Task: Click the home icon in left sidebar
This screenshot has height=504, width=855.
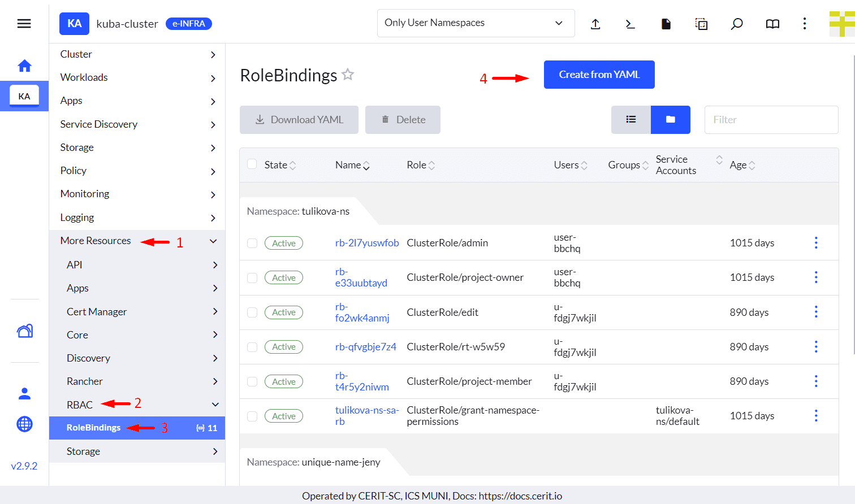Action: coord(24,66)
